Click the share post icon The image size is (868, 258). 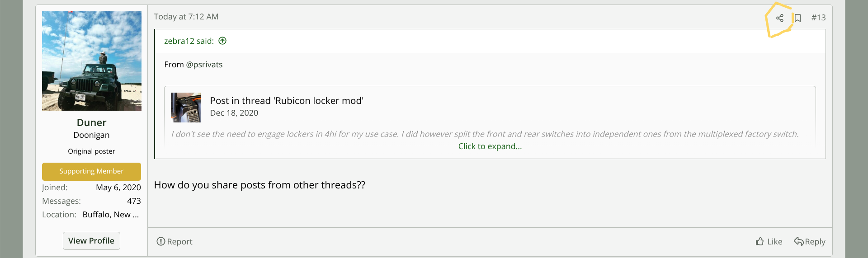pyautogui.click(x=780, y=18)
